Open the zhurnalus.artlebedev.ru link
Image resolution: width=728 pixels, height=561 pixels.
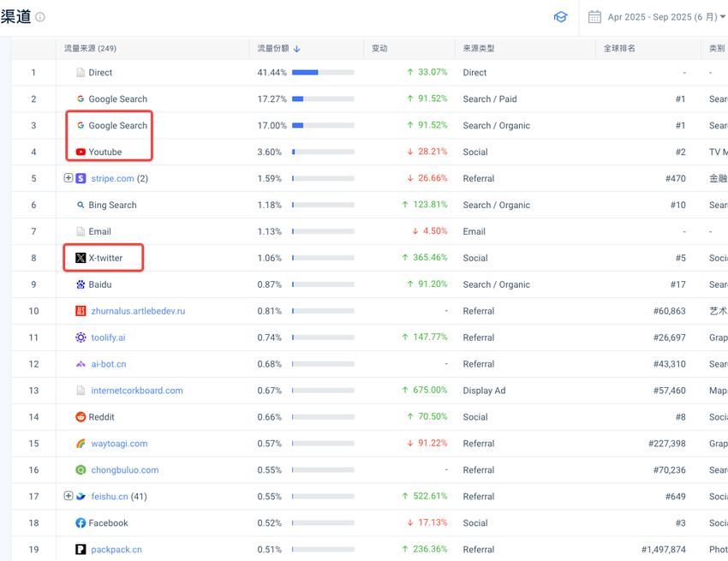click(138, 311)
